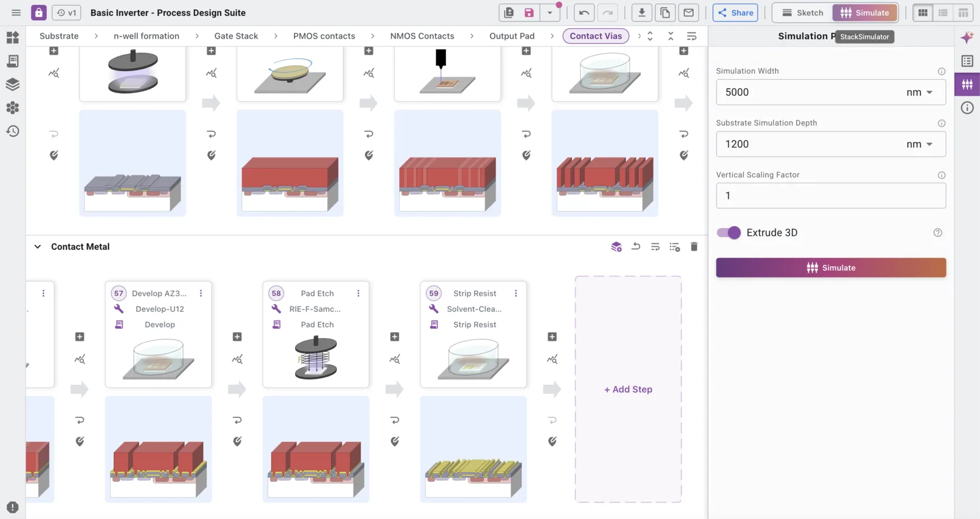
Task: Open the layers panel in the left sidebar
Action: pos(12,85)
